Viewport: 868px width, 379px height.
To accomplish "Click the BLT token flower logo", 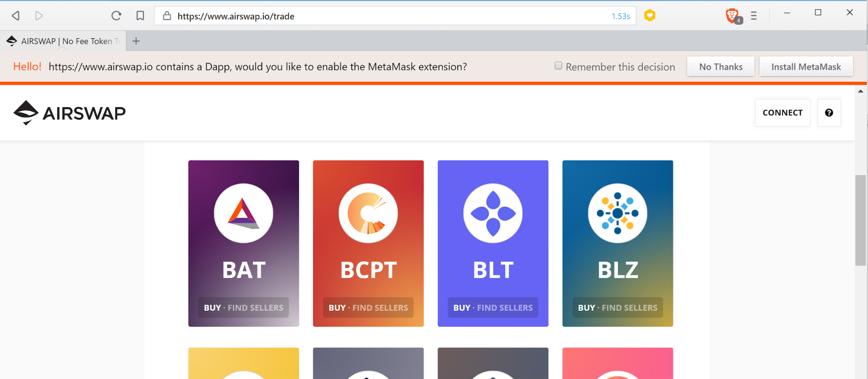I will (493, 213).
